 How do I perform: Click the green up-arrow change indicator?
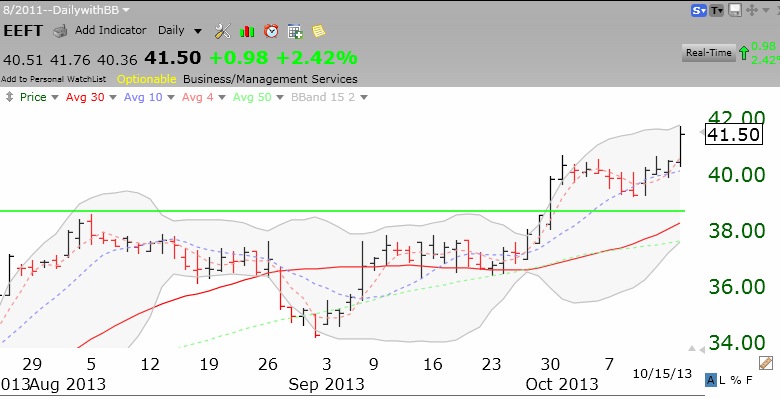[744, 53]
